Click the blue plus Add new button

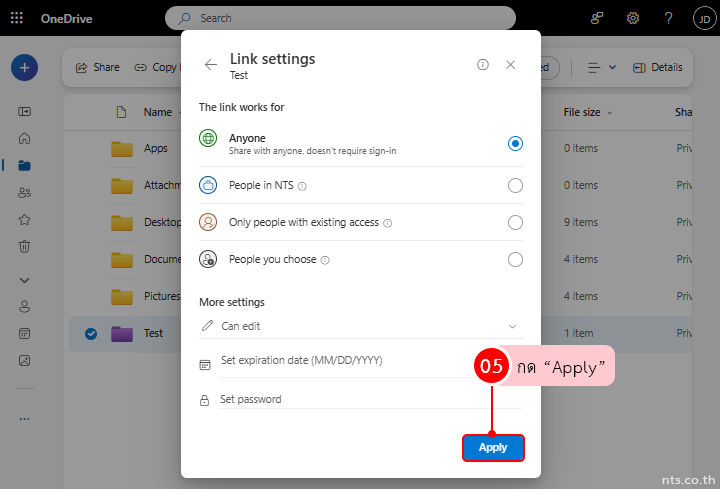point(24,67)
